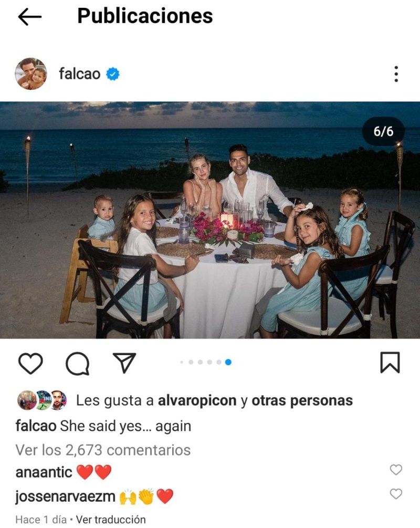Viewport: 420px width, 528px height.
Task: Like the post with the heart icon
Action: coord(30,363)
